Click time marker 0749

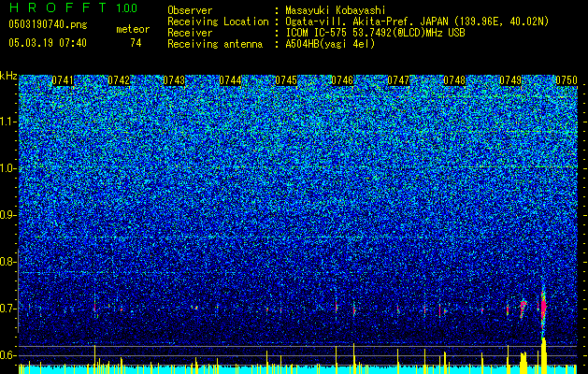(510, 80)
